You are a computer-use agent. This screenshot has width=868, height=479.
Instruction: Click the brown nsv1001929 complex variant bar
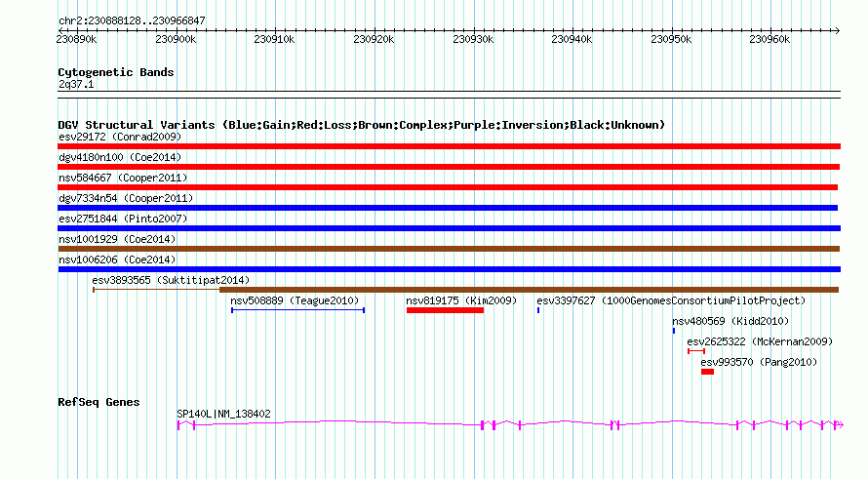(x=449, y=249)
